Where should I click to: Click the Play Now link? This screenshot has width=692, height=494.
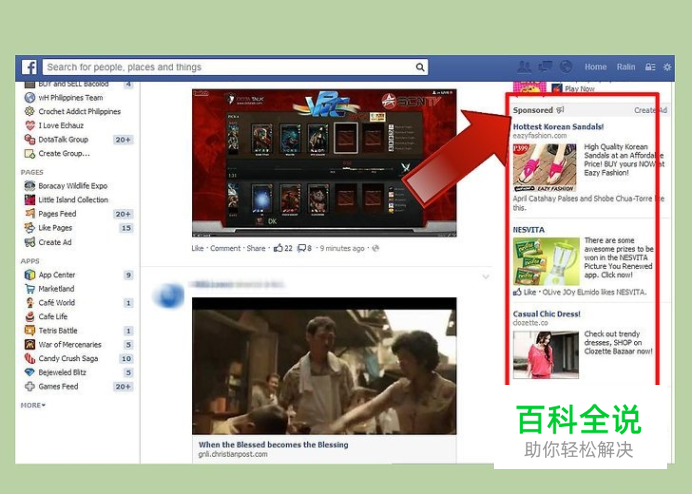(579, 88)
